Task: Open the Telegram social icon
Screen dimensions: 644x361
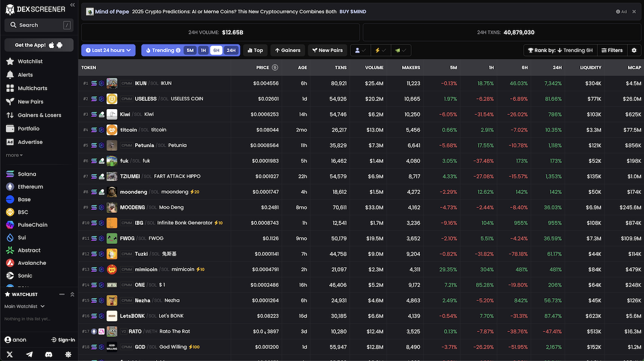Action: point(29,355)
